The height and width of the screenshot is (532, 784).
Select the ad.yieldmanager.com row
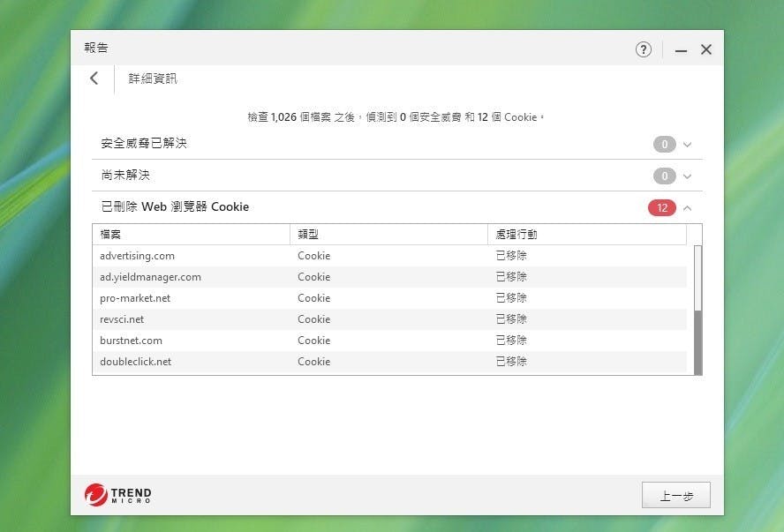tap(389, 277)
